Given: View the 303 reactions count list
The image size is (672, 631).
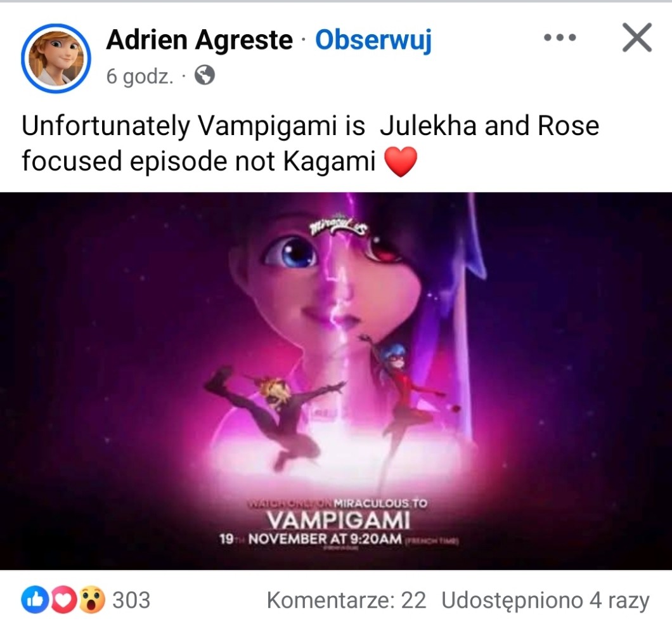Looking at the screenshot, I should click(131, 600).
